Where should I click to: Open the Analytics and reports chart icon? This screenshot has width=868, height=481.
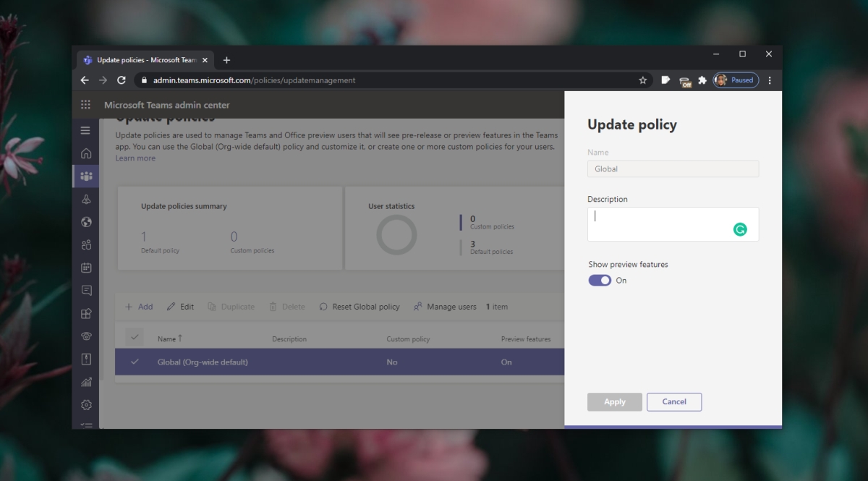point(86,382)
